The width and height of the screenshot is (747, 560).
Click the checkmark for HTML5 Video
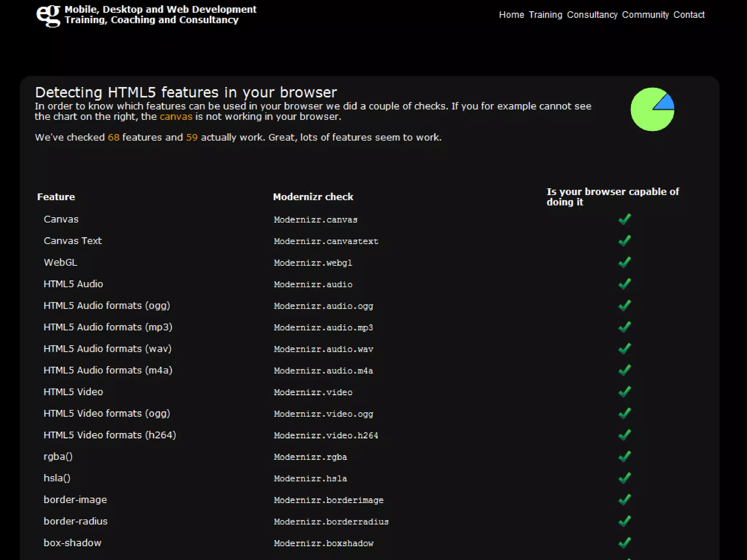624,392
